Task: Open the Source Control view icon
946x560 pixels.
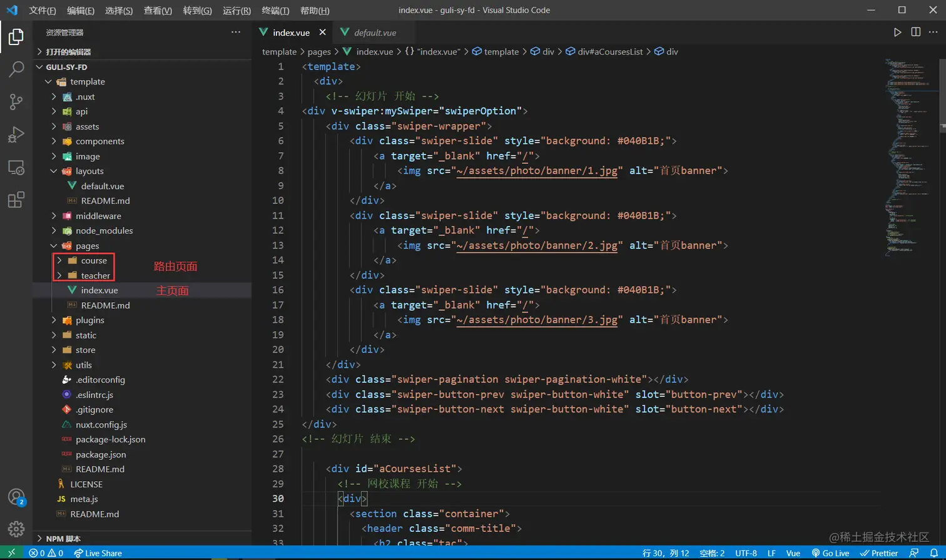Action: pyautogui.click(x=16, y=101)
